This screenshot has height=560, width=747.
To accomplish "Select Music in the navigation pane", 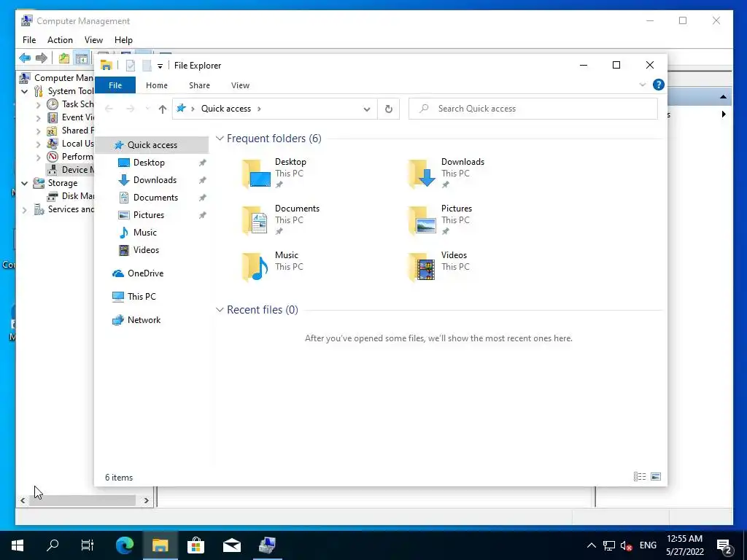I will click(x=145, y=233).
